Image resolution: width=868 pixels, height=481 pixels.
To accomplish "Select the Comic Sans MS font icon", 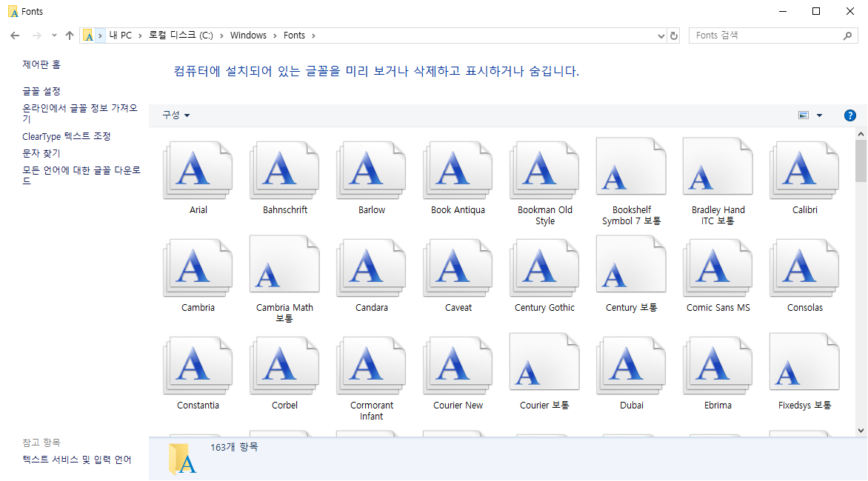I will coord(718,269).
